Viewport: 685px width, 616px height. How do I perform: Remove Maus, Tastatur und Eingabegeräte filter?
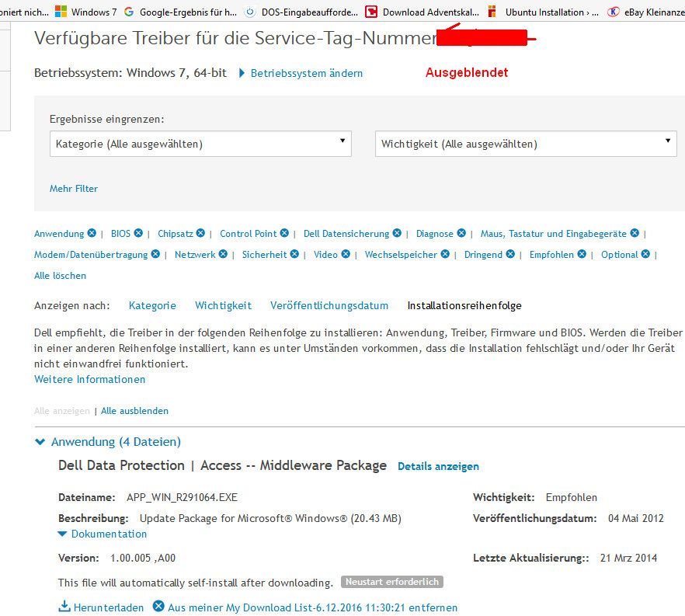pos(635,233)
